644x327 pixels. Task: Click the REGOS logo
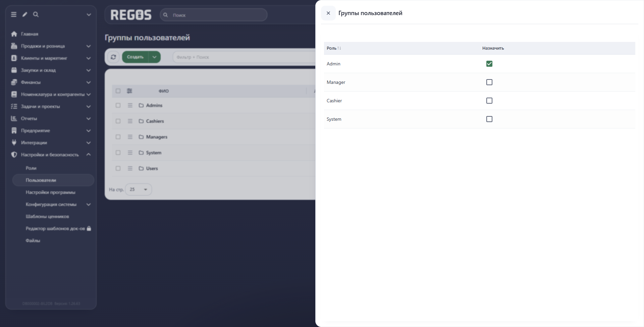[131, 15]
